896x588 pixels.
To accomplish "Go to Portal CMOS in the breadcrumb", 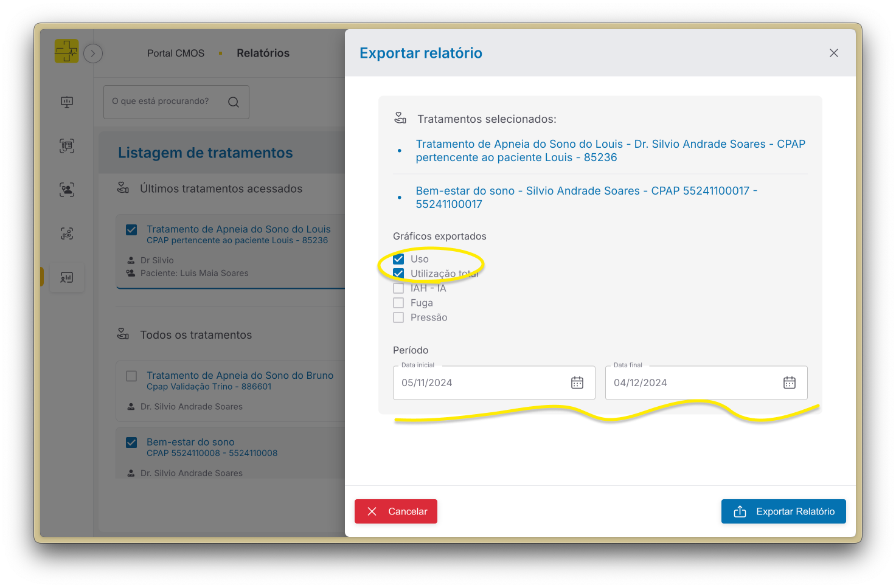I will (x=175, y=53).
